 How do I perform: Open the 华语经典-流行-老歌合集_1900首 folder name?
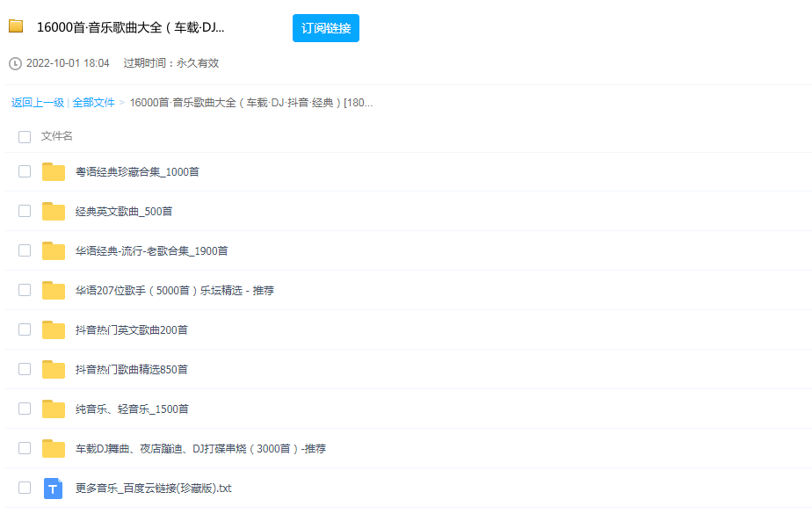pos(152,251)
